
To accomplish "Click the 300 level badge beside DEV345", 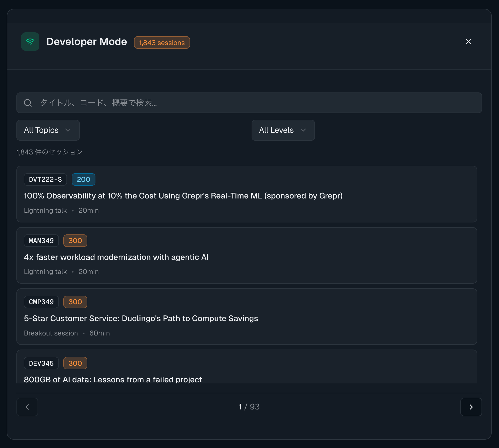I will coord(75,363).
